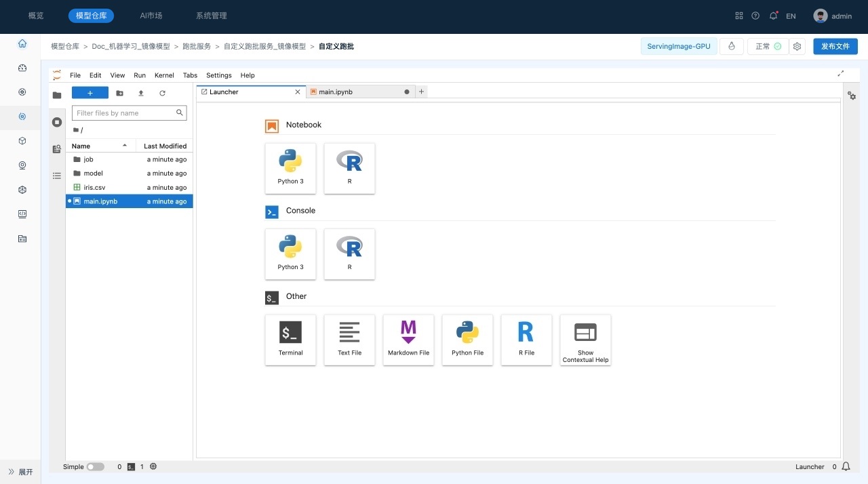Select the iris.csv file
The height and width of the screenshot is (484, 868).
pos(94,187)
